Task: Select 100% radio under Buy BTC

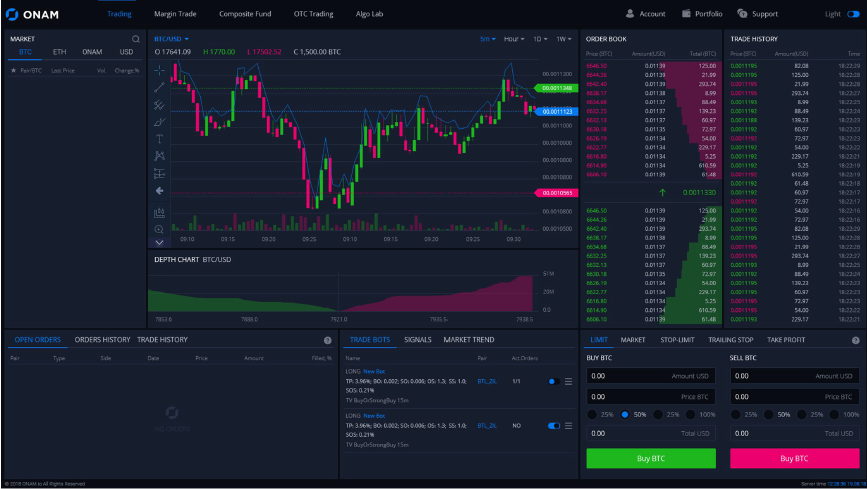Action: click(690, 414)
